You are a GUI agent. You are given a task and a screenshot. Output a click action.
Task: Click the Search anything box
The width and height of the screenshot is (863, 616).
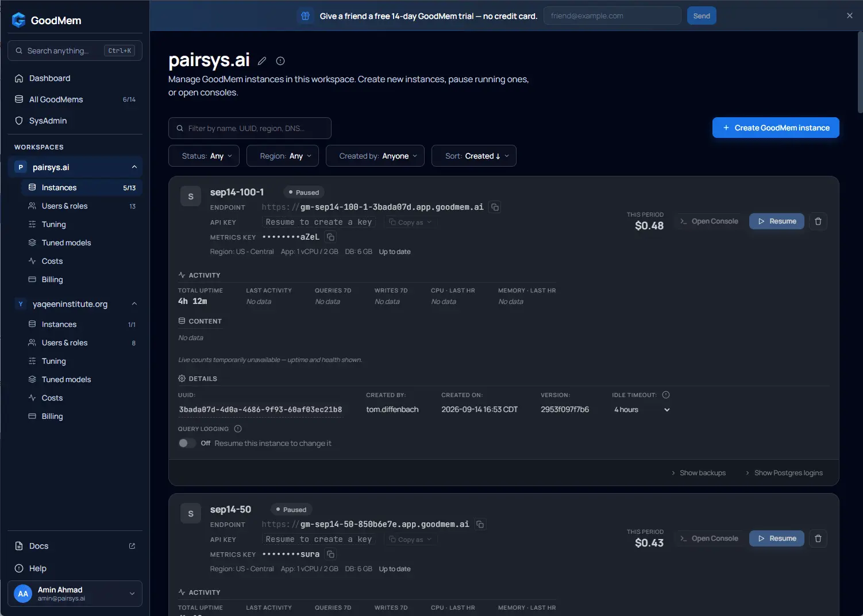(75, 51)
